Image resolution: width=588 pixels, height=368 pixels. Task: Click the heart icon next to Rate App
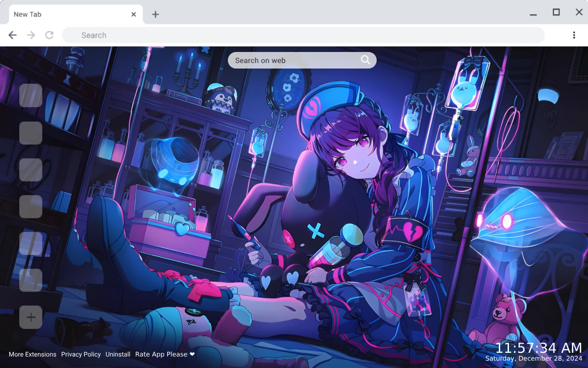coord(192,354)
